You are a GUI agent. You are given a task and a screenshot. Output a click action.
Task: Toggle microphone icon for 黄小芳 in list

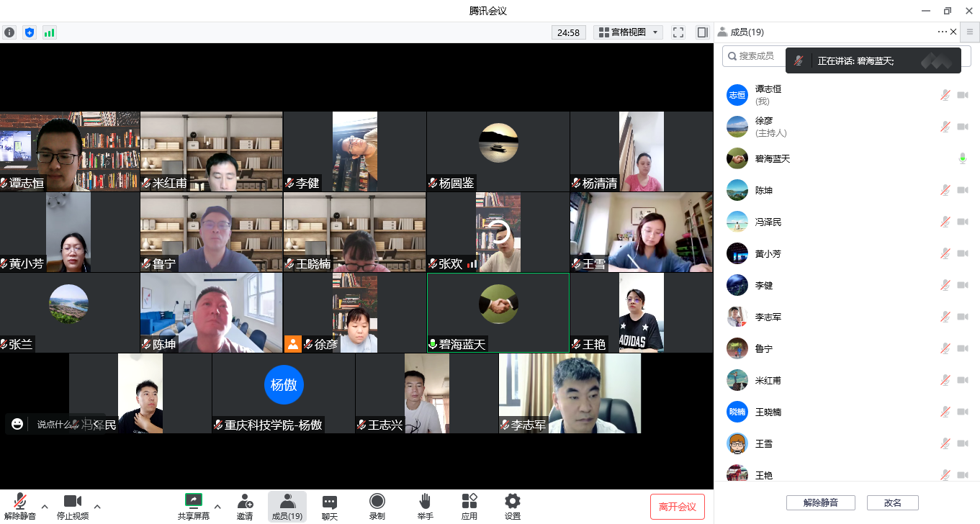[x=945, y=253]
